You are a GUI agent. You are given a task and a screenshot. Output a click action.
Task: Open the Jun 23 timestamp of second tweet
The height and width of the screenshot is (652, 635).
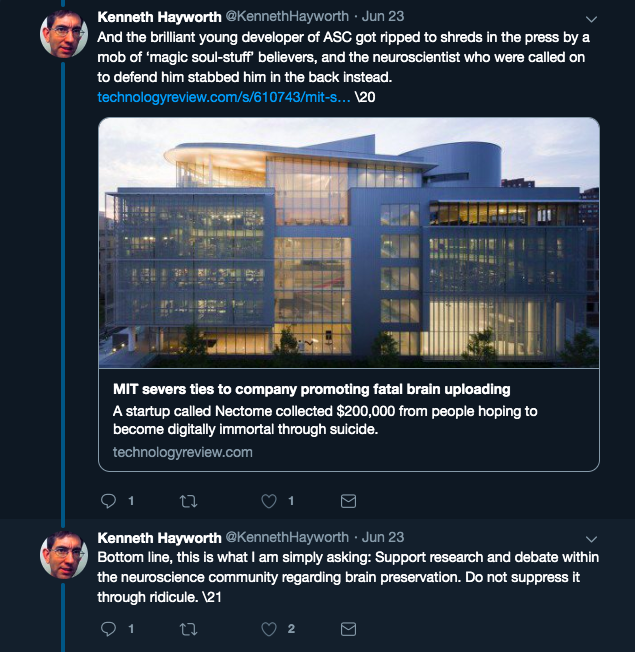click(383, 537)
